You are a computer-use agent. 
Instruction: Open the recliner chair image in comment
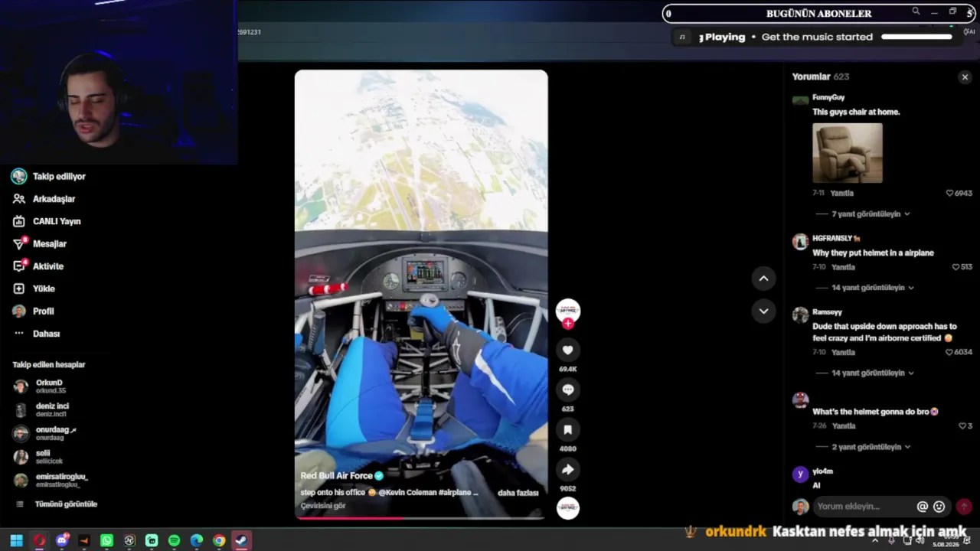click(x=848, y=153)
